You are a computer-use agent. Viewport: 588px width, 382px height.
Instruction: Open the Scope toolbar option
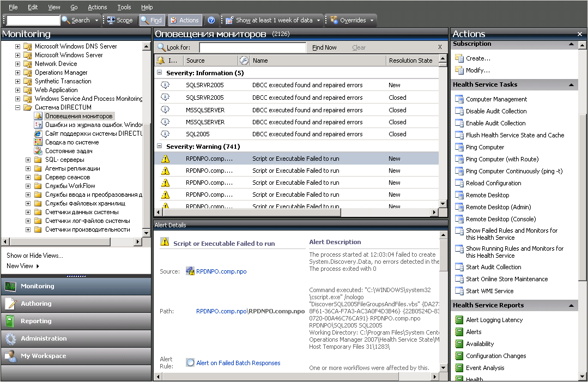(120, 20)
